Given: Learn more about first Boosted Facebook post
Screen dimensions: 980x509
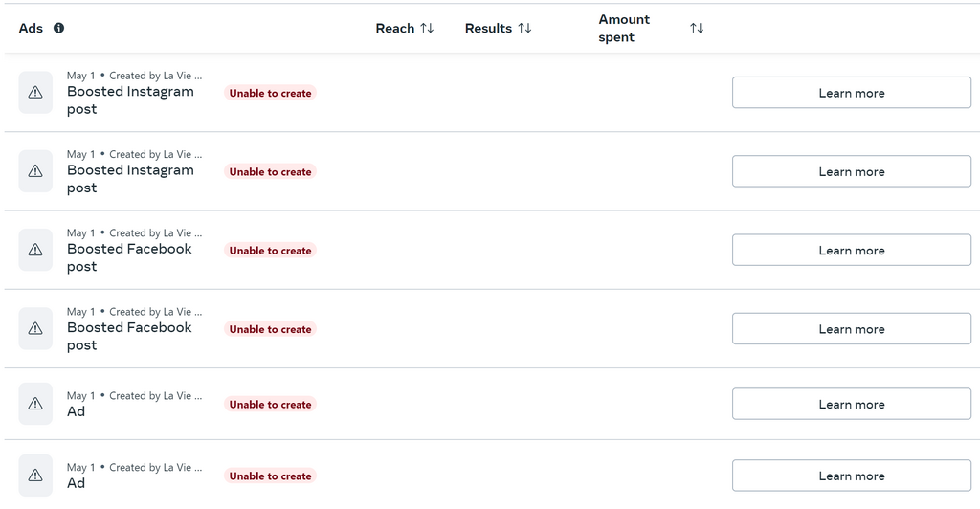Looking at the screenshot, I should coord(851,250).
